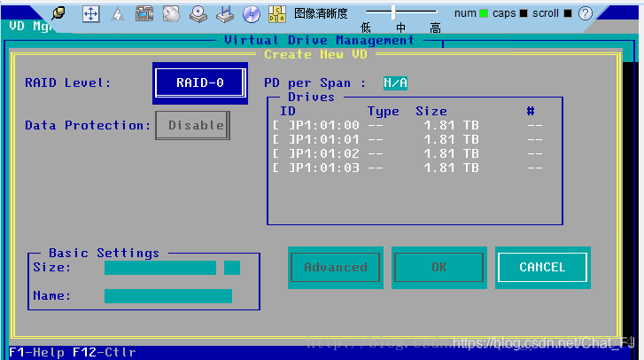Click the screen capture device icon
644x360 pixels.
click(144, 14)
